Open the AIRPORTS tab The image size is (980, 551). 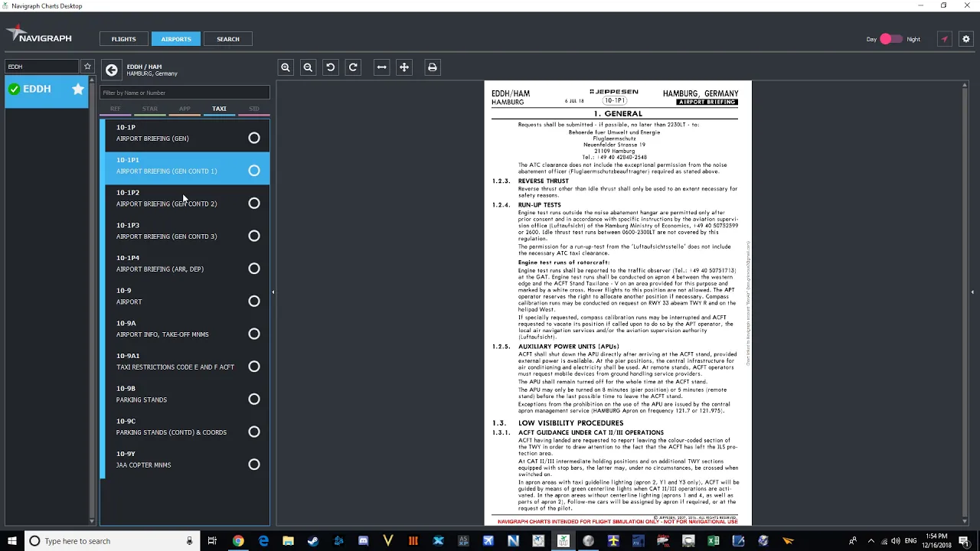tap(176, 39)
